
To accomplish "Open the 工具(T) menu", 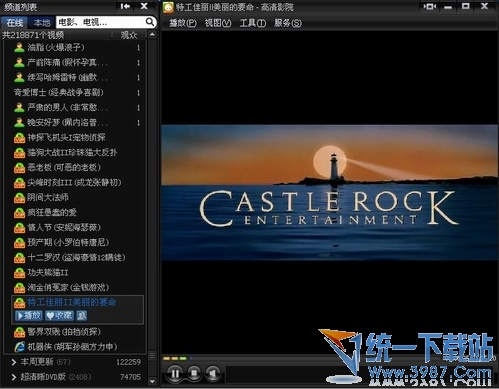I will click(x=253, y=23).
